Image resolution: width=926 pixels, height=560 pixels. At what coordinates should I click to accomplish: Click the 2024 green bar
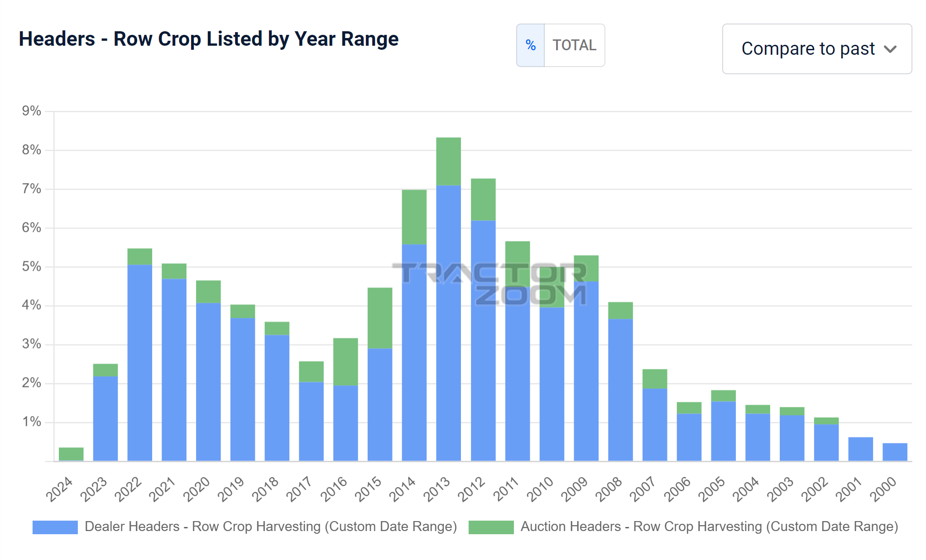[71, 454]
